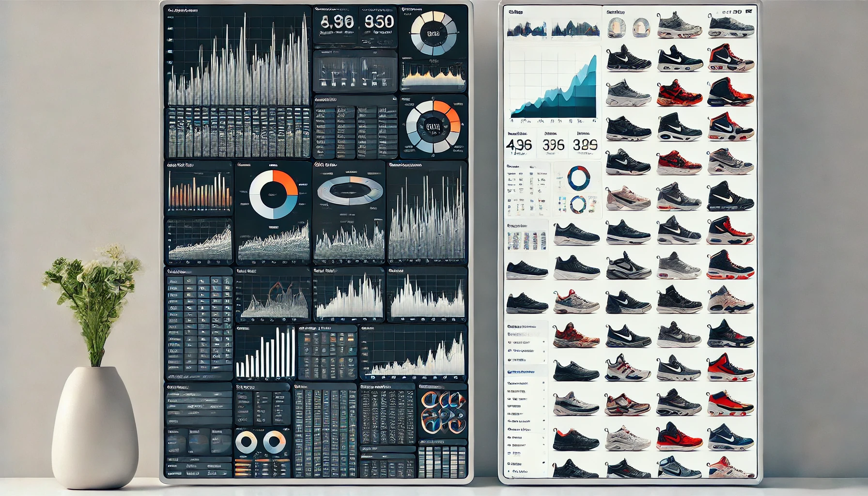
Task: Select the smaller ring chart below the blue and red ring
Action: 578,205
